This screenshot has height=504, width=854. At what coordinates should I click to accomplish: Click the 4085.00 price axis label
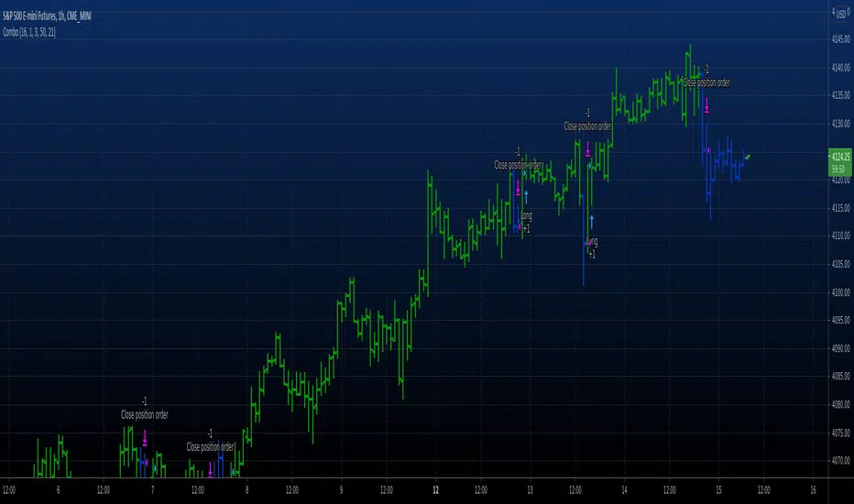[x=840, y=377]
